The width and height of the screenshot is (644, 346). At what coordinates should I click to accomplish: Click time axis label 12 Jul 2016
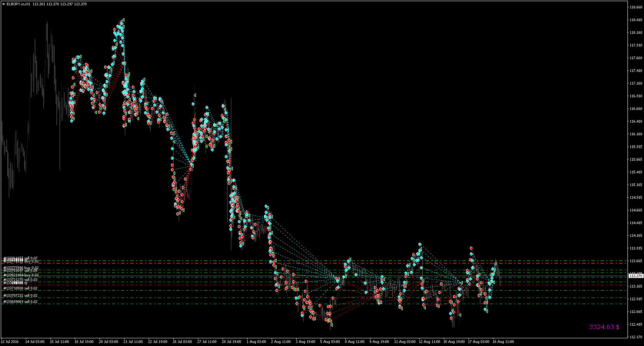coord(10,341)
